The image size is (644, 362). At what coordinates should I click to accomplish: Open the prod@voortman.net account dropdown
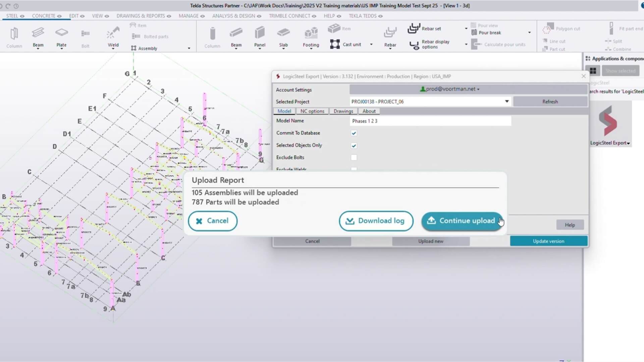(x=468, y=89)
